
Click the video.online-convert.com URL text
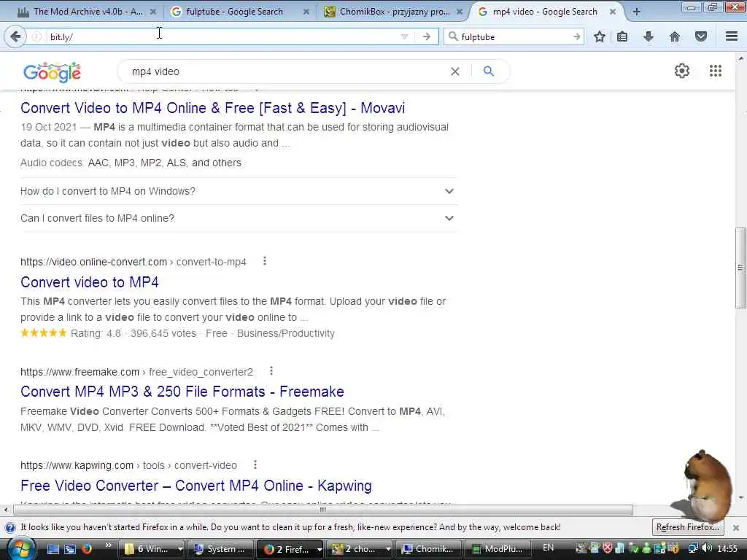pyautogui.click(x=93, y=262)
